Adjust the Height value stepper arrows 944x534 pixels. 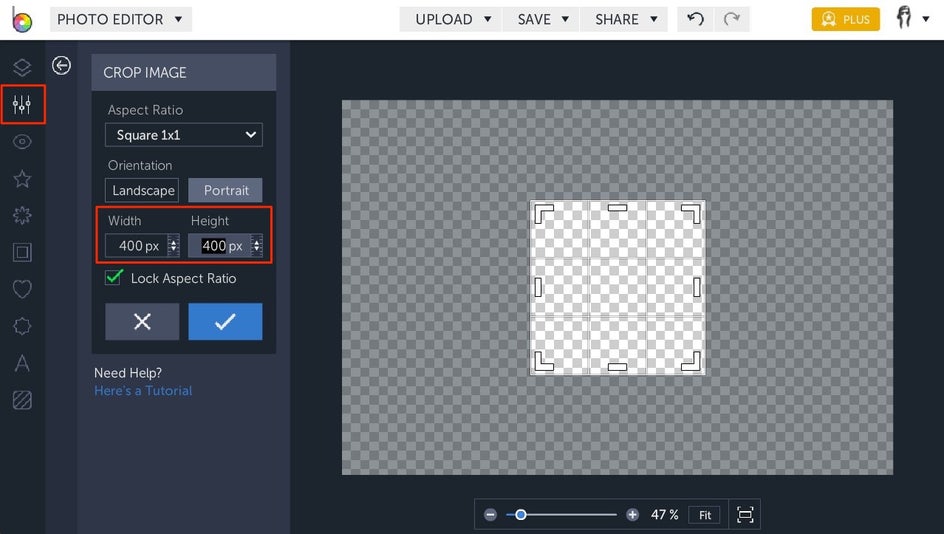tap(257, 246)
